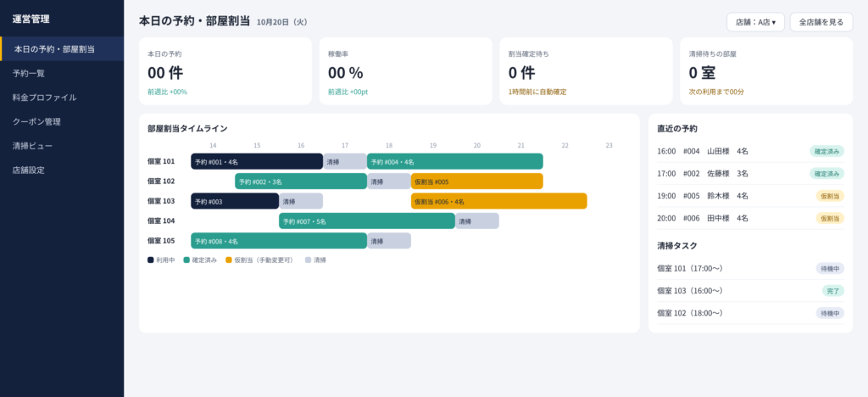
Task: Click the 清掃 block in 個室 105 row
Action: [x=388, y=241]
